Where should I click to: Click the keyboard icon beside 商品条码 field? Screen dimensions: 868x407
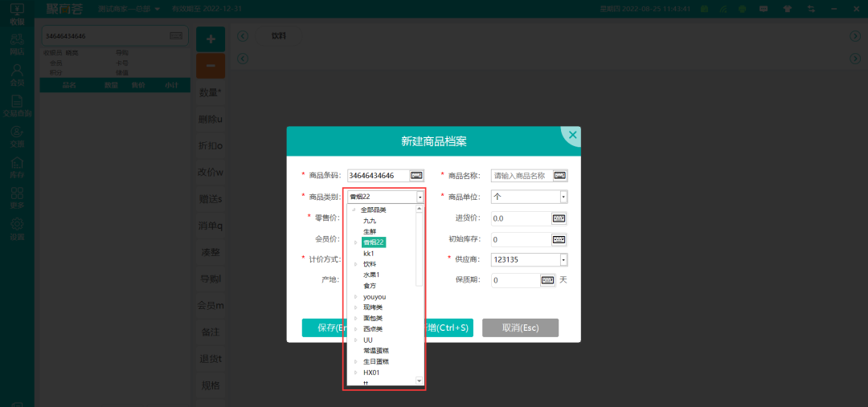pyautogui.click(x=416, y=175)
